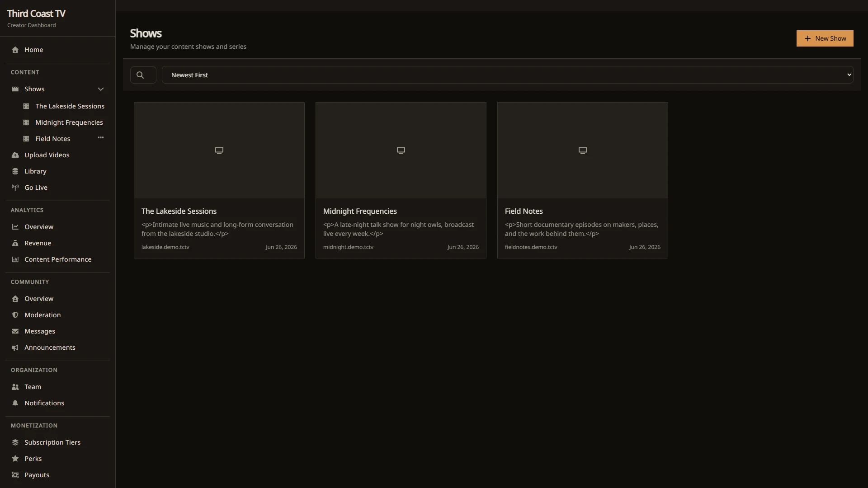Viewport: 868px width, 488px height.
Task: Open Moderation in Community
Action: tap(57, 315)
